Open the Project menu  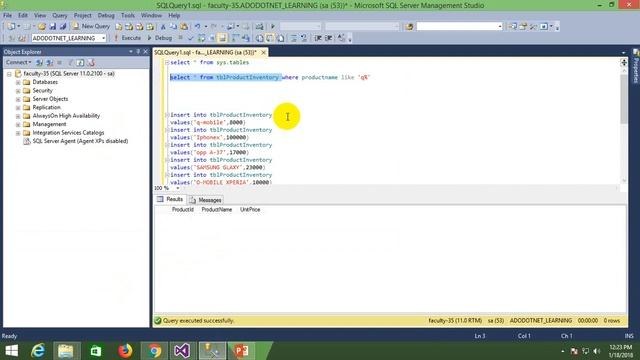82,15
